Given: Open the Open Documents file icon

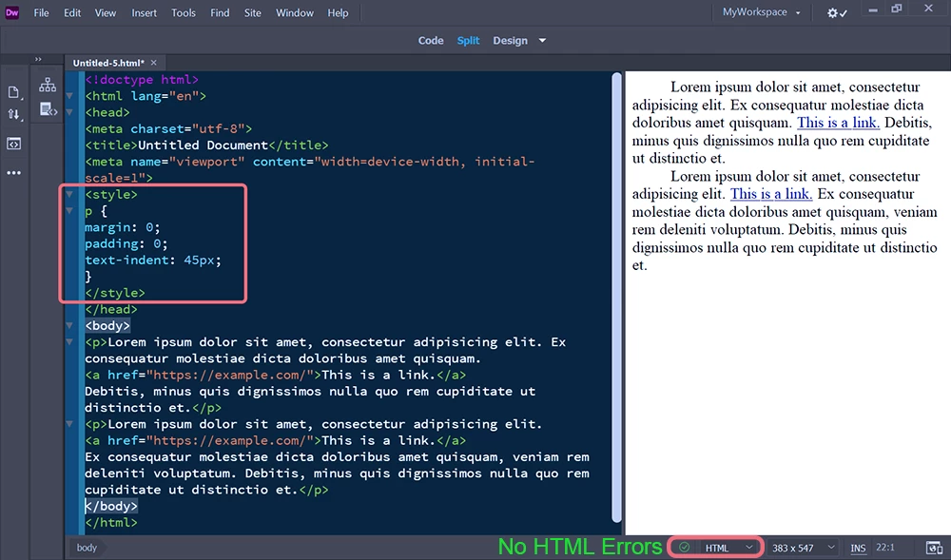Looking at the screenshot, I should [13, 92].
